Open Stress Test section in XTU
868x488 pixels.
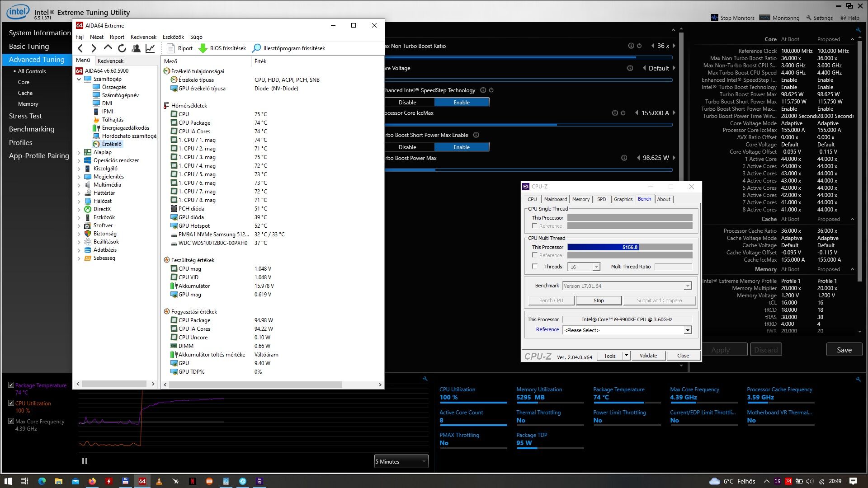tap(25, 116)
